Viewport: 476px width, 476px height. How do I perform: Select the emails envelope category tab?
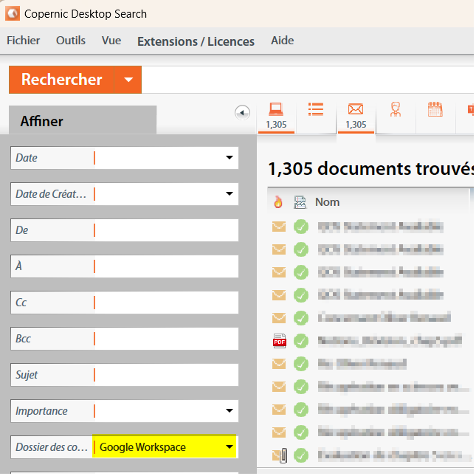(356, 110)
